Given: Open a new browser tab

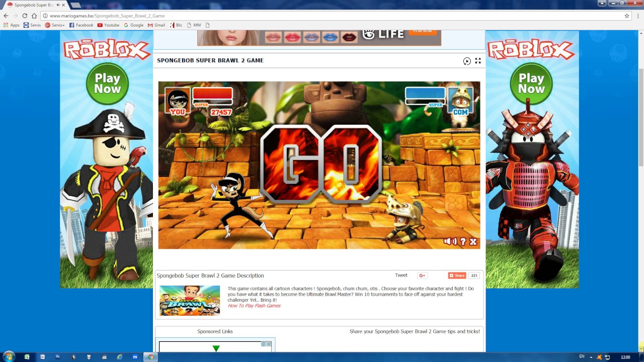Looking at the screenshot, I should point(76,5).
